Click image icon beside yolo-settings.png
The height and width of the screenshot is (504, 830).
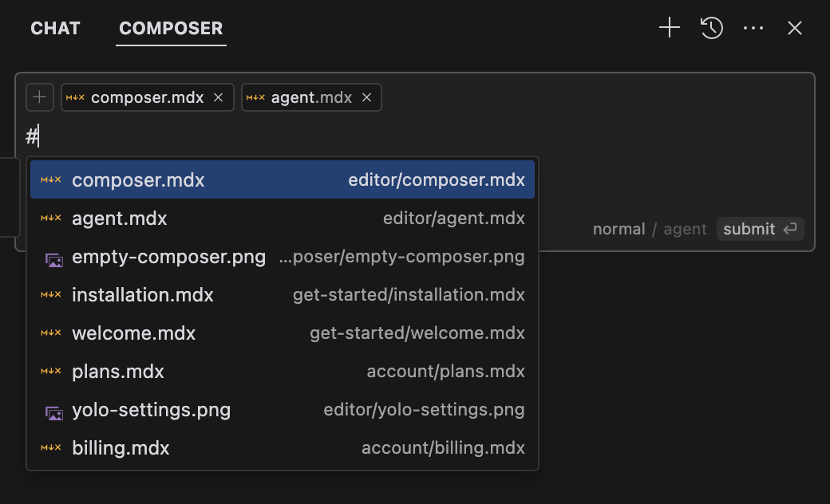pyautogui.click(x=54, y=412)
